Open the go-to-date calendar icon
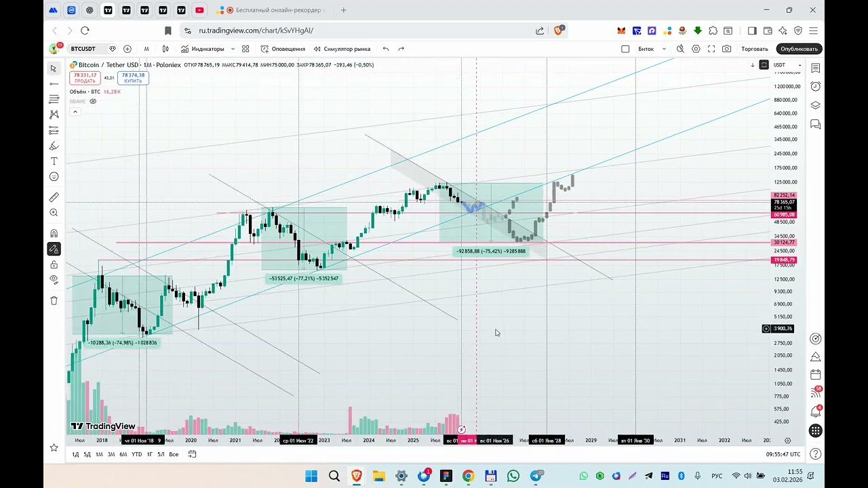This screenshot has height=488, width=868. coord(193,454)
